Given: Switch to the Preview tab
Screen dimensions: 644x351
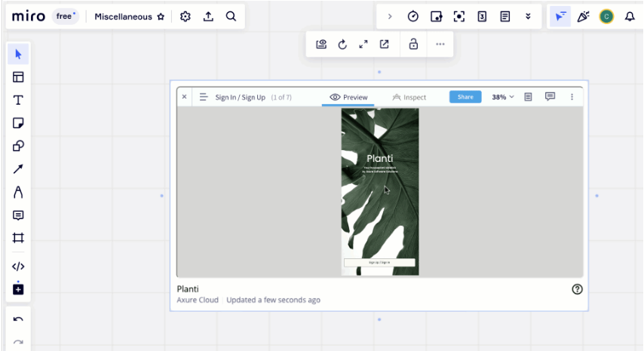Looking at the screenshot, I should click(x=348, y=97).
